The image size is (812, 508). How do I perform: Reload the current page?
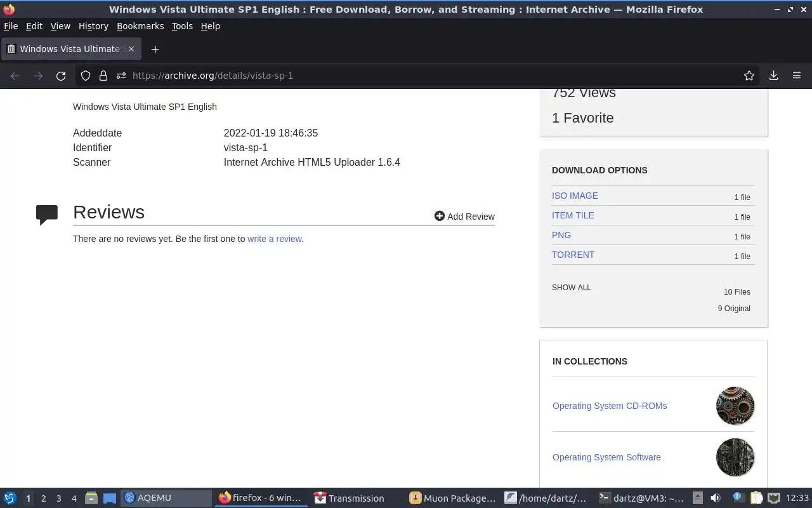pos(61,76)
